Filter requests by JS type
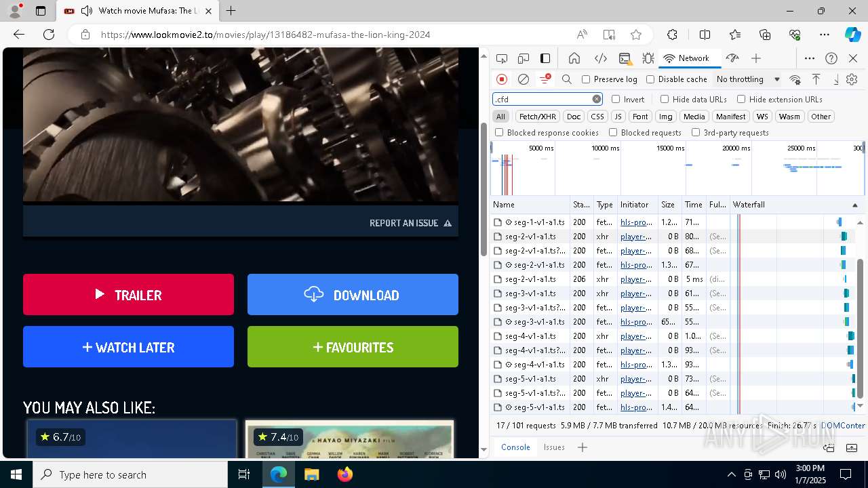868x488 pixels. point(618,117)
